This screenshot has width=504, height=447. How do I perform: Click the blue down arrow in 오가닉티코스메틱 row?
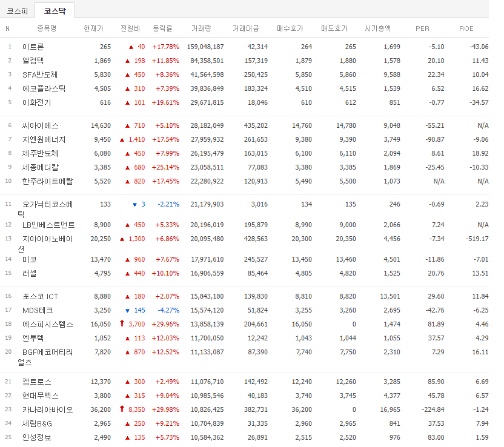point(134,205)
